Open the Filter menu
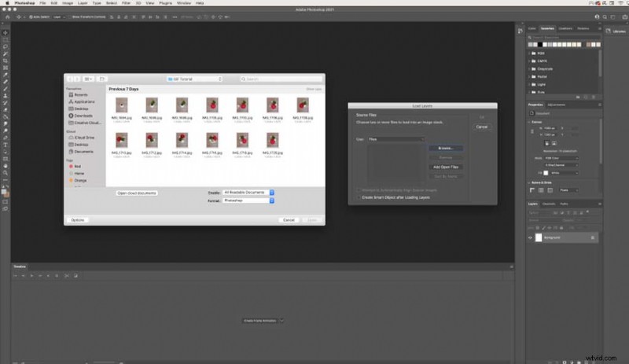The height and width of the screenshot is (364, 629). tap(126, 3)
